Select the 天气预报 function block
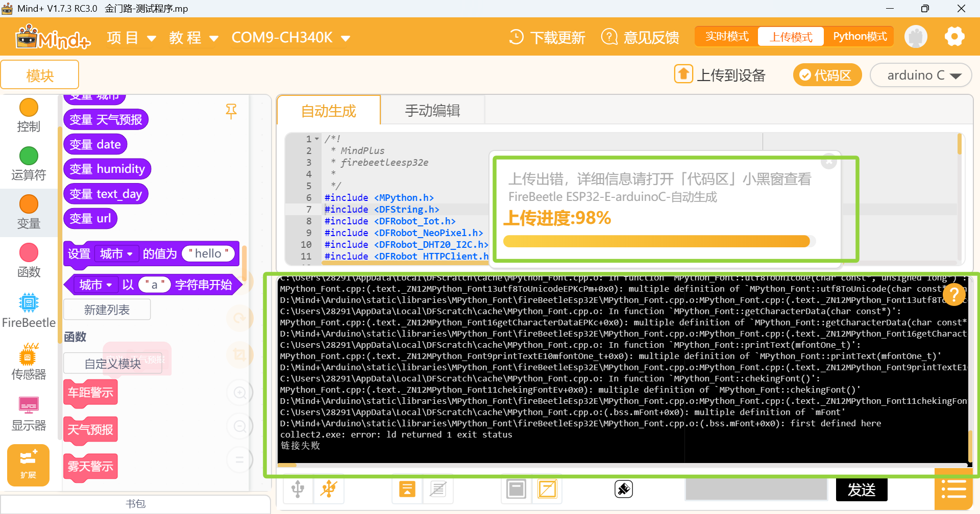This screenshot has width=980, height=514. tap(90, 430)
